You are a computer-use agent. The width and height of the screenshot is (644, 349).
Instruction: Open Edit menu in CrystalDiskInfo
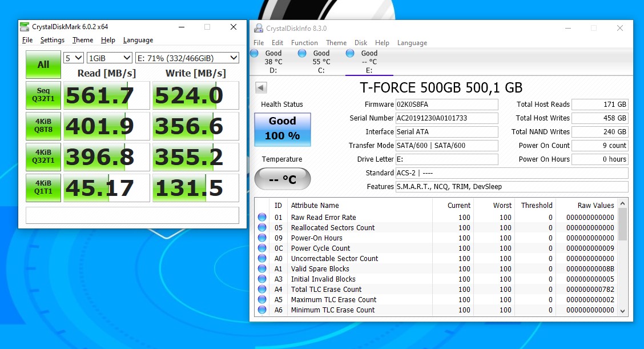coord(277,43)
